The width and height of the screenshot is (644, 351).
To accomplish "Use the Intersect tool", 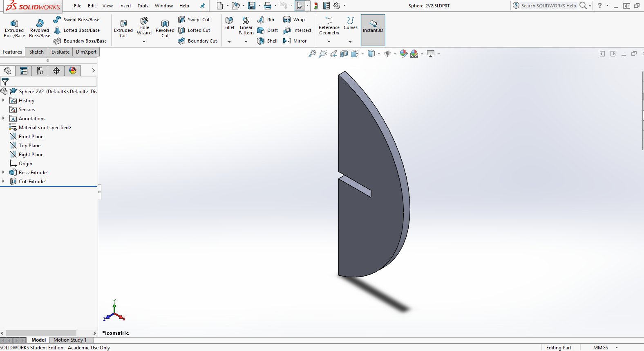I will pyautogui.click(x=297, y=30).
